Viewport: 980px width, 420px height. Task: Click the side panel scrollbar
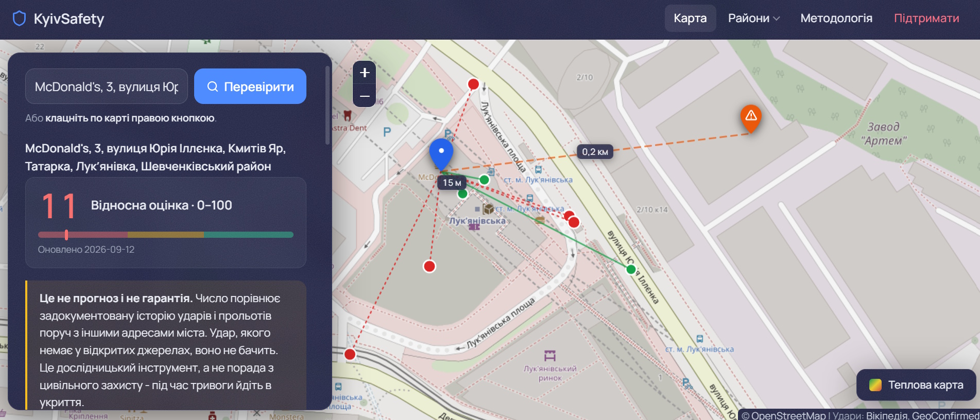328,105
